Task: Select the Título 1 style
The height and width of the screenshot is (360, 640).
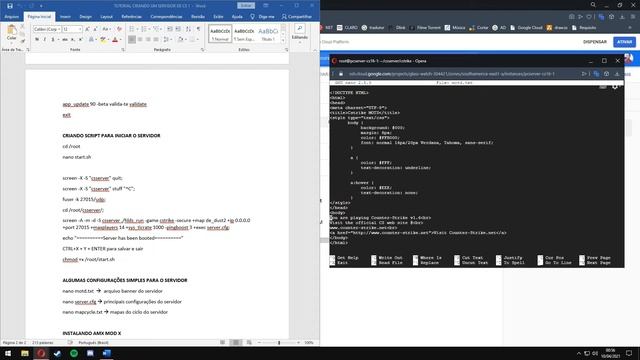Action: click(268, 33)
